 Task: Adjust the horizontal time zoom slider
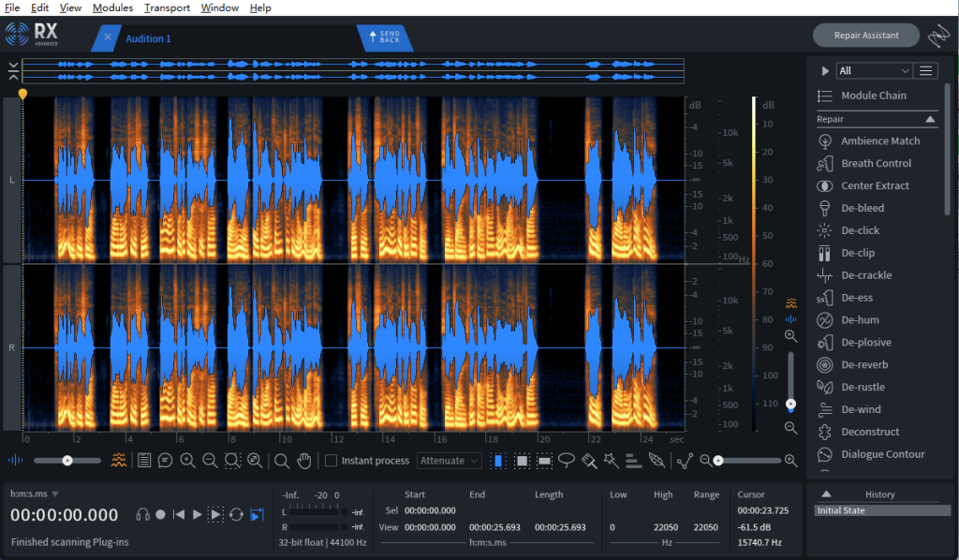coord(748,461)
